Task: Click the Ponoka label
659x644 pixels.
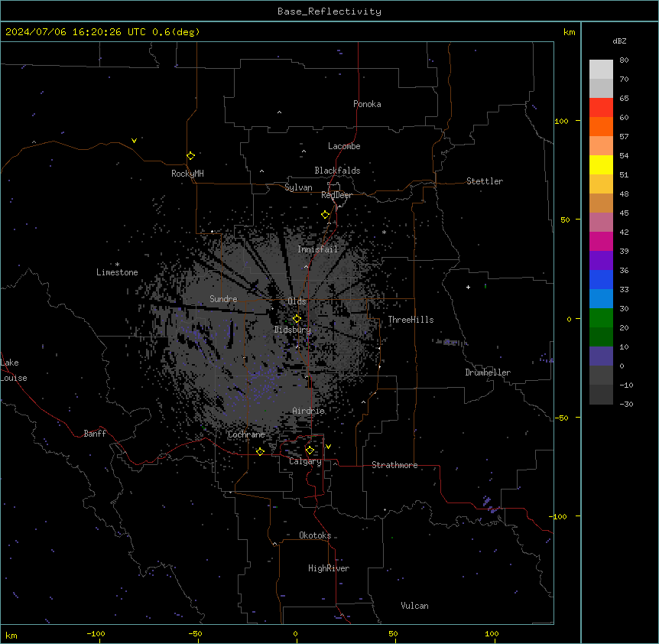Action: point(367,104)
